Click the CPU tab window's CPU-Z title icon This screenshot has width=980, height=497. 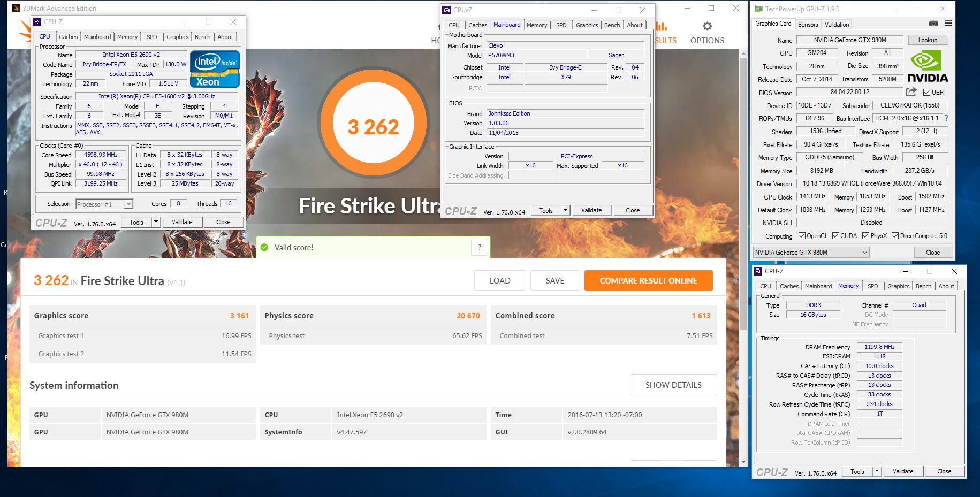tap(37, 22)
